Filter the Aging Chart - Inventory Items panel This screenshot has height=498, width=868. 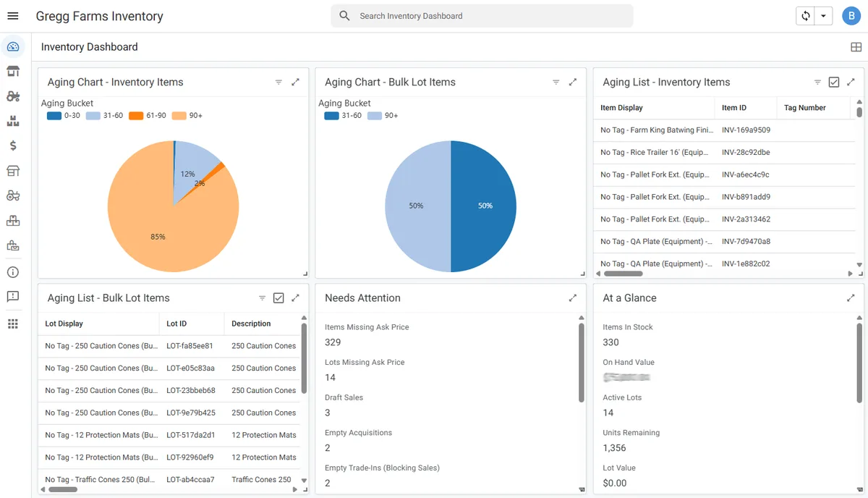point(278,83)
